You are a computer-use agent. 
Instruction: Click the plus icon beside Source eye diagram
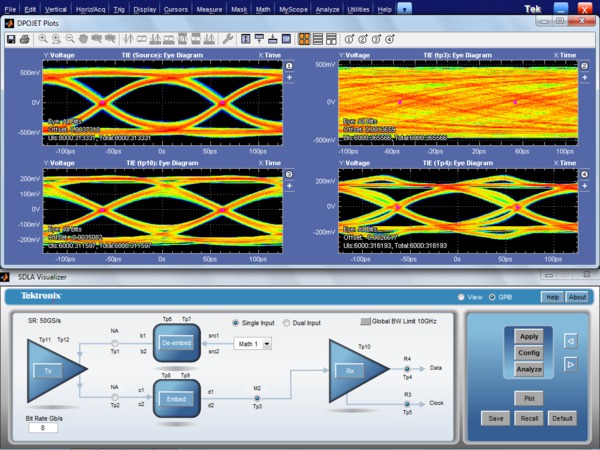pos(289,77)
